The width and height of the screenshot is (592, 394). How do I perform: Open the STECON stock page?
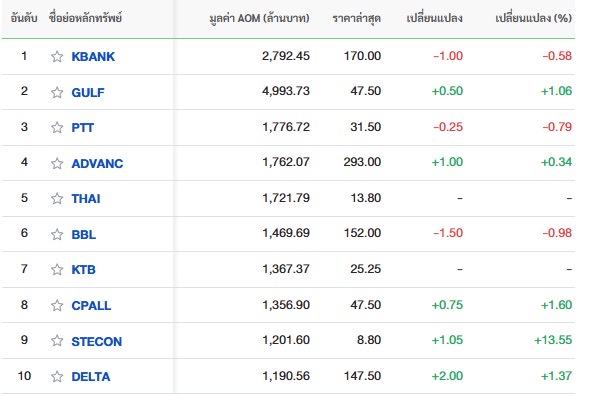pyautogui.click(x=97, y=342)
